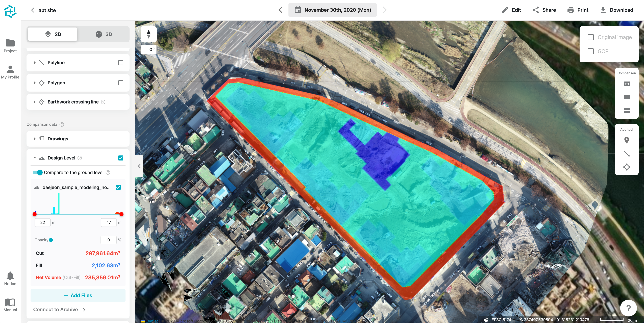This screenshot has height=323, width=644.
Task: Open My Profile page
Action: tap(10, 72)
